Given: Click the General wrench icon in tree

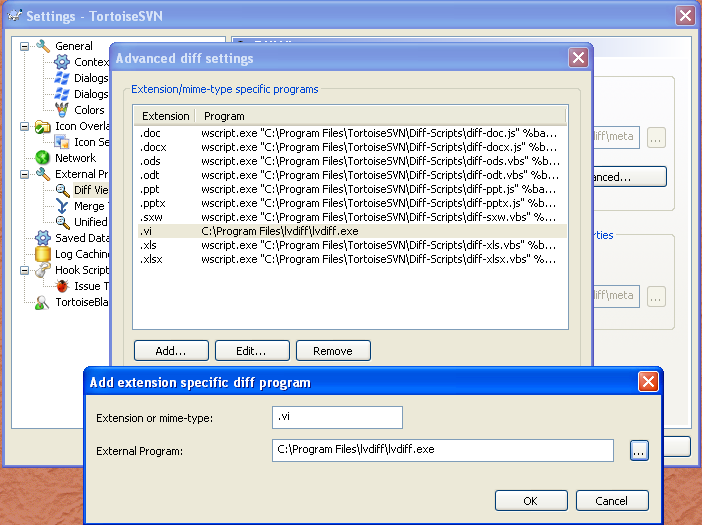Looking at the screenshot, I should click(43, 46).
